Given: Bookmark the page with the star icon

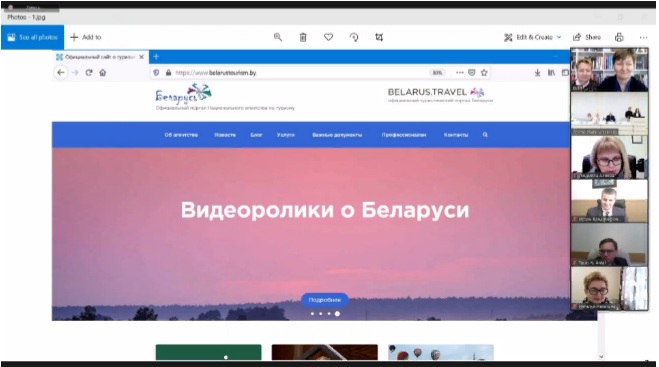Looking at the screenshot, I should coord(484,73).
